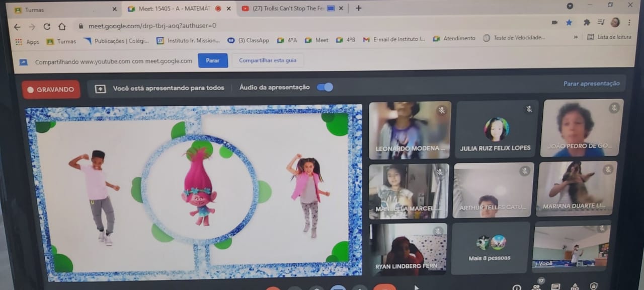Image resolution: width=644 pixels, height=290 pixels.
Task: Select João Pedro video tile
Action: [583, 128]
